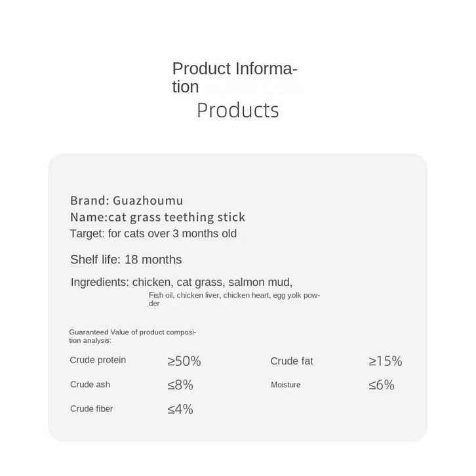The image size is (476, 476).
Task: Select the Fish oil, chicken liver ingredients text
Action: tap(234, 299)
